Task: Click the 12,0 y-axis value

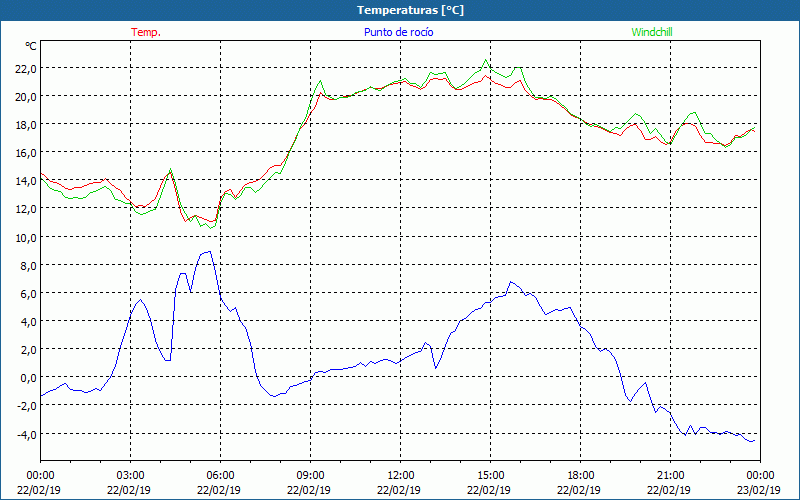Action: pyautogui.click(x=26, y=209)
